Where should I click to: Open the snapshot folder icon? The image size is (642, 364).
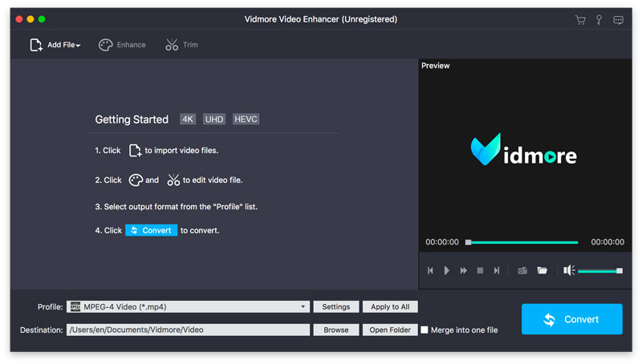click(x=542, y=270)
